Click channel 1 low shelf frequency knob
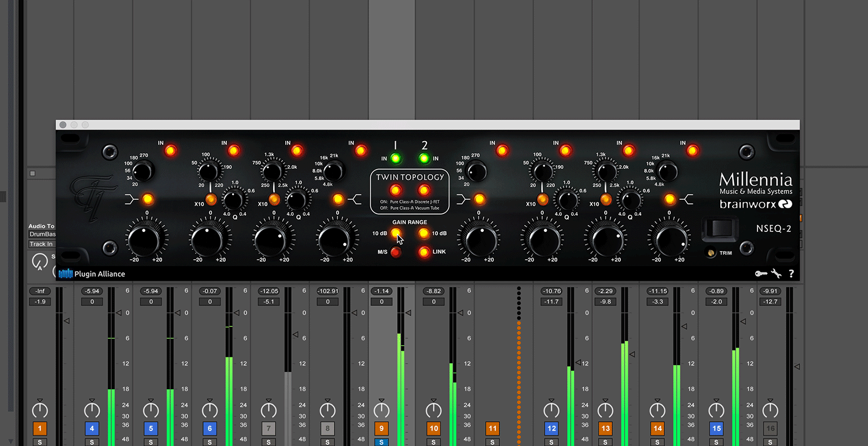The image size is (868, 446). click(x=143, y=171)
